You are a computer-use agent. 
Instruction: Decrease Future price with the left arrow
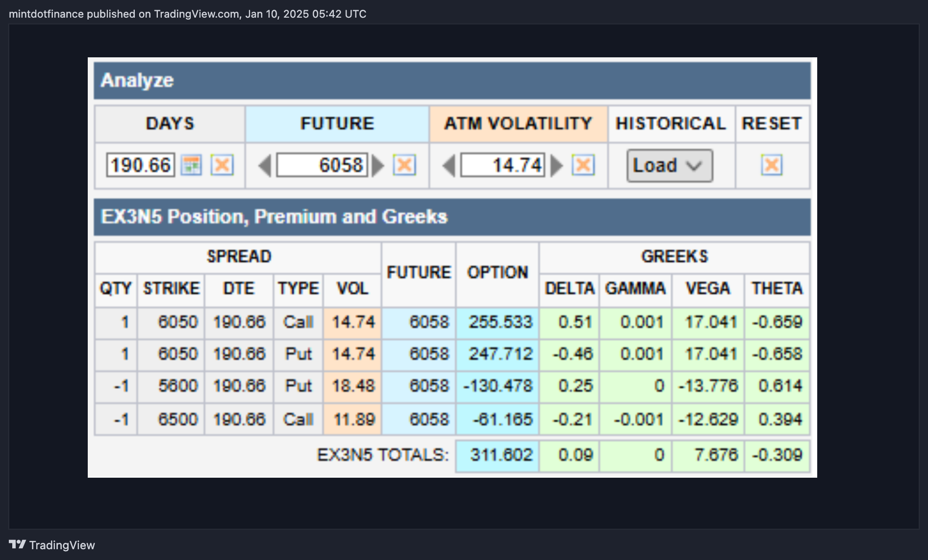(x=265, y=166)
